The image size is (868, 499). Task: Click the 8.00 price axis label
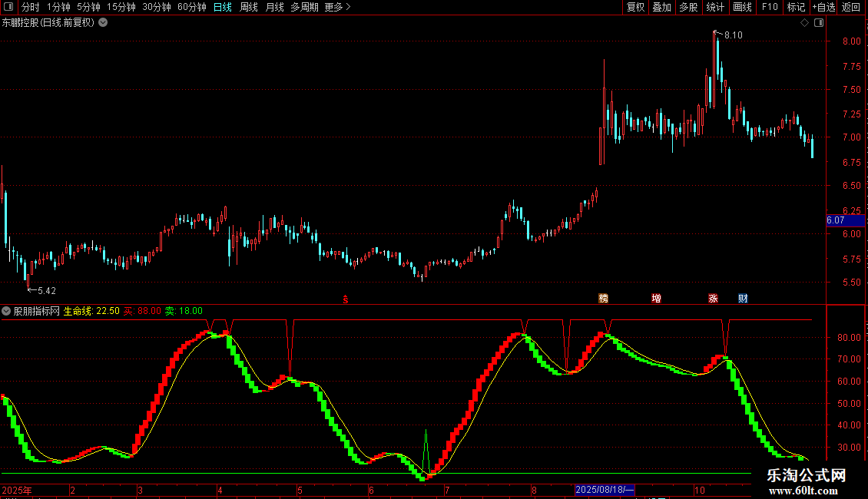coord(851,41)
